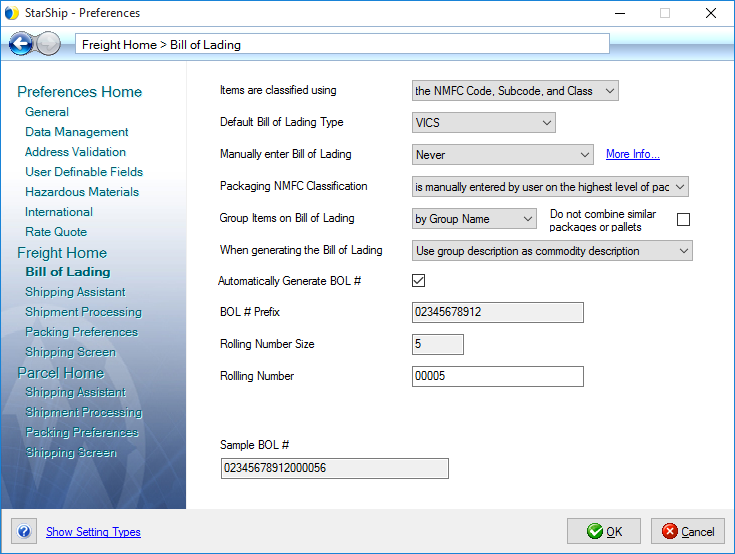Open Group Items on Bill of Lading dropdown

click(474, 218)
